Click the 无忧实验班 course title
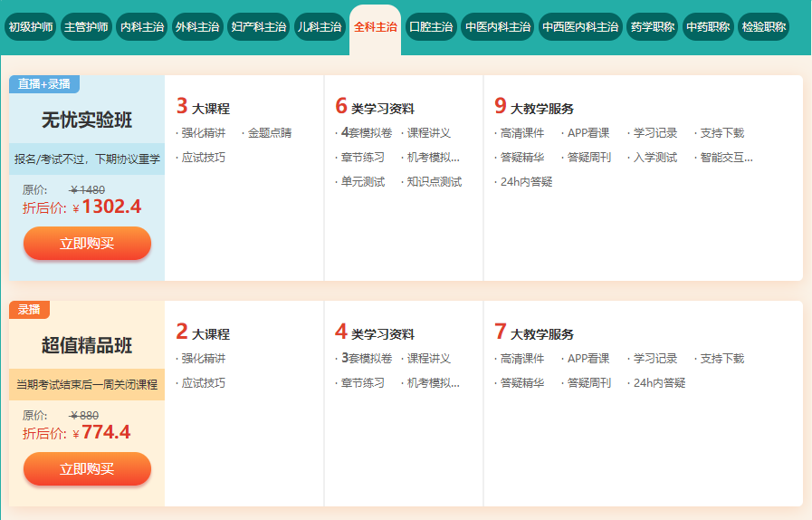Viewport: 812px width, 520px height. click(87, 120)
